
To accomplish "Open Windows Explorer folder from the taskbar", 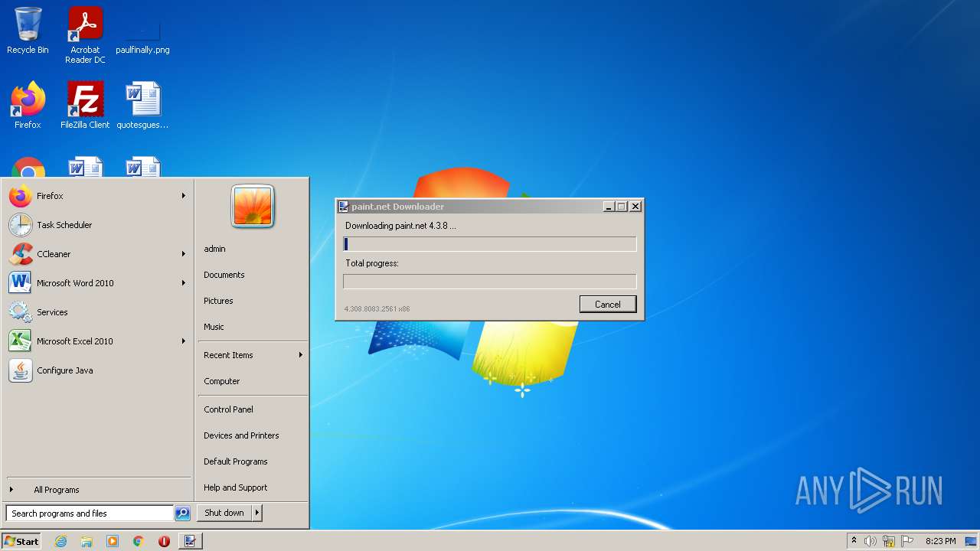I will [x=87, y=541].
